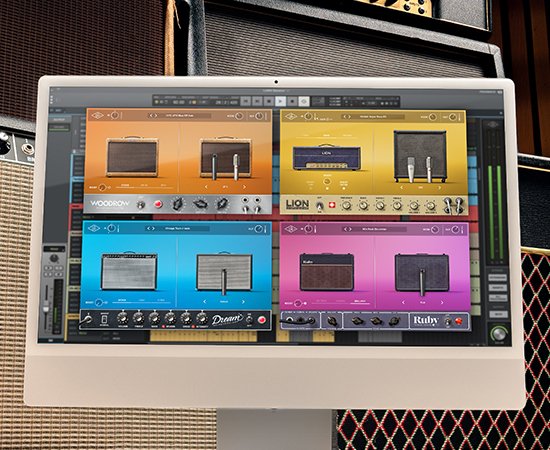Toggle the Dream red power lamp
The height and width of the screenshot is (450, 550).
point(262,320)
